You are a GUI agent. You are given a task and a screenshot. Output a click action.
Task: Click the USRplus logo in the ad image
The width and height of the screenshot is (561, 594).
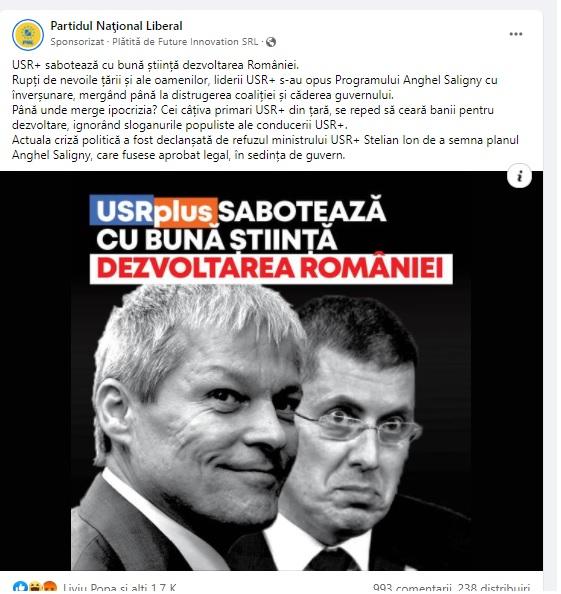click(x=154, y=211)
